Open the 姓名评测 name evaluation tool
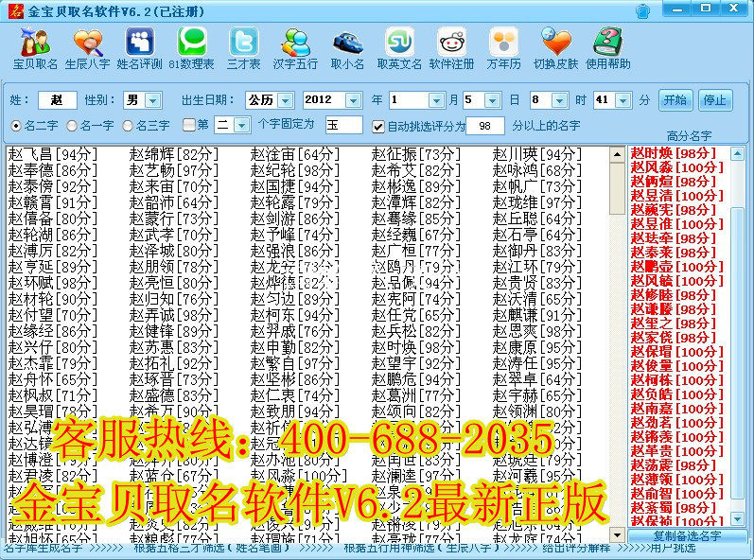This screenshot has height=560, width=754. (x=139, y=49)
